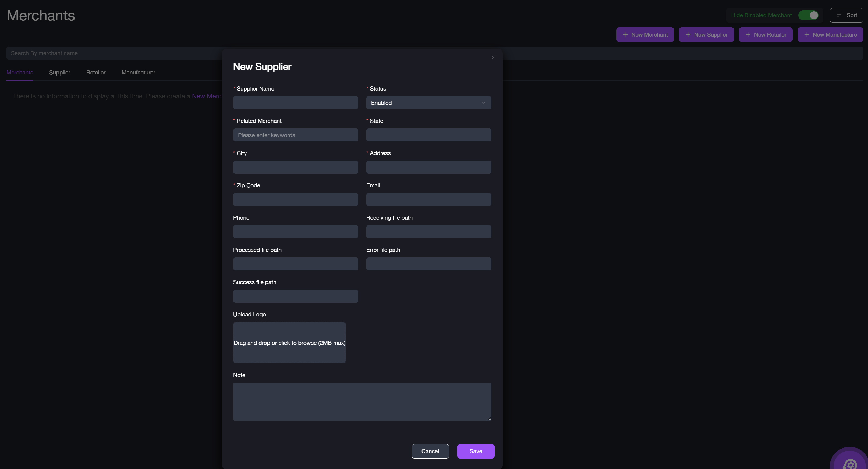This screenshot has width=868, height=469.
Task: Close the New Supplier dialog with X
Action: click(493, 58)
